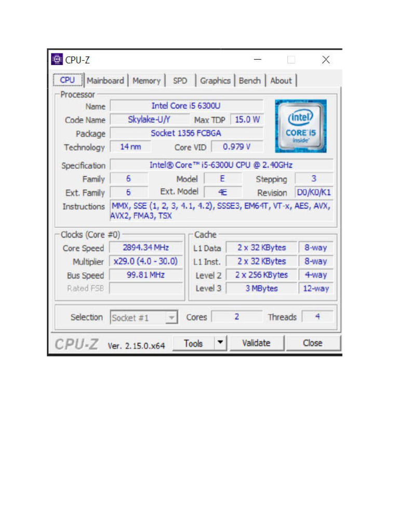The height and width of the screenshot is (532, 399).
Task: Click the Level 3 size 3 MBytes
Action: [x=262, y=288]
